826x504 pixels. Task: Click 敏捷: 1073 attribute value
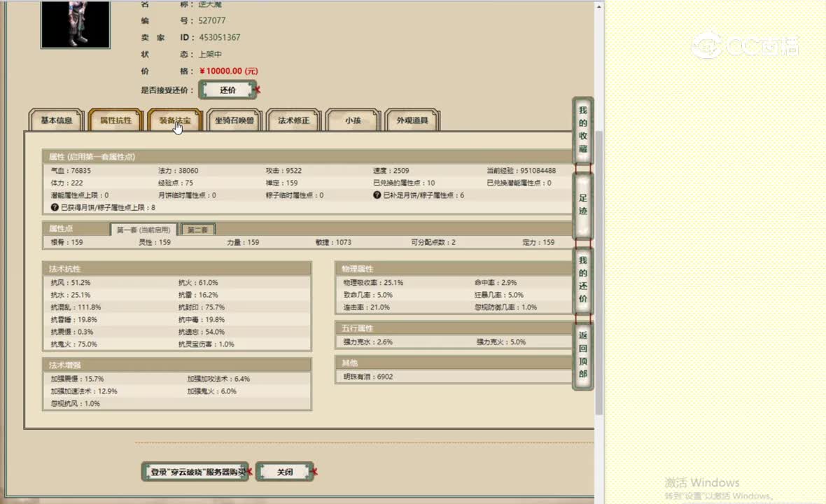point(333,242)
